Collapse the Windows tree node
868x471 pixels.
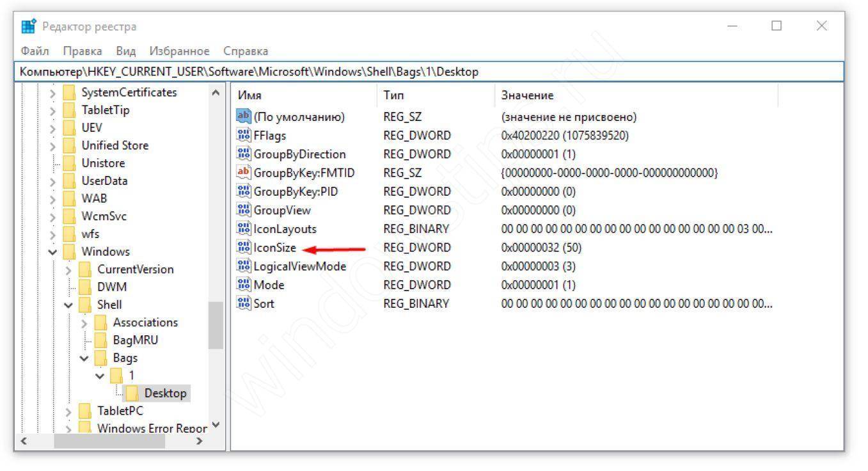(x=53, y=252)
